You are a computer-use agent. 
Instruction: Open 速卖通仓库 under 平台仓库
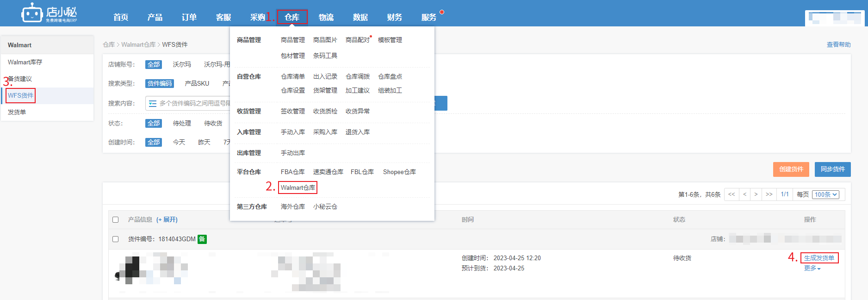(328, 172)
